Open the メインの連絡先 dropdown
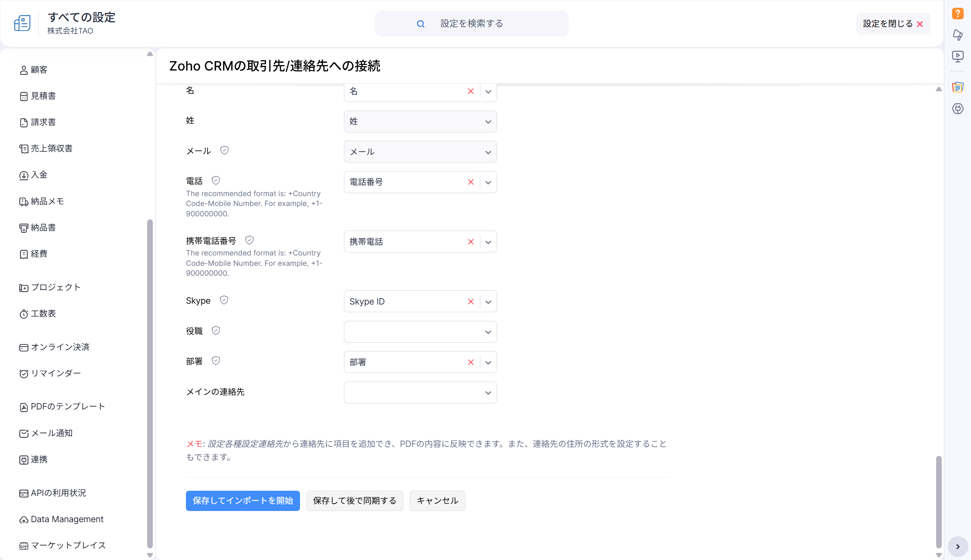The width and height of the screenshot is (971, 560). click(488, 393)
